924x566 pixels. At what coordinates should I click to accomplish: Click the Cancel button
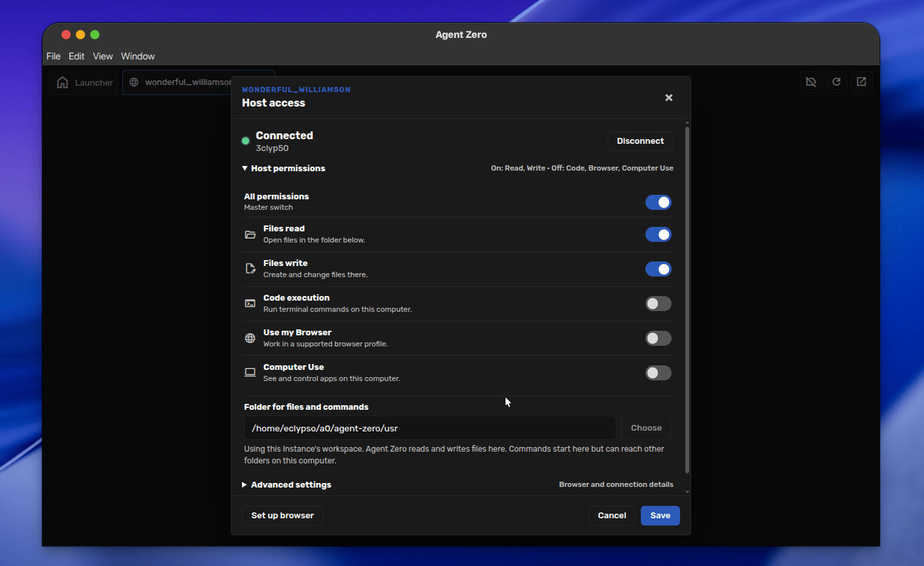point(612,516)
